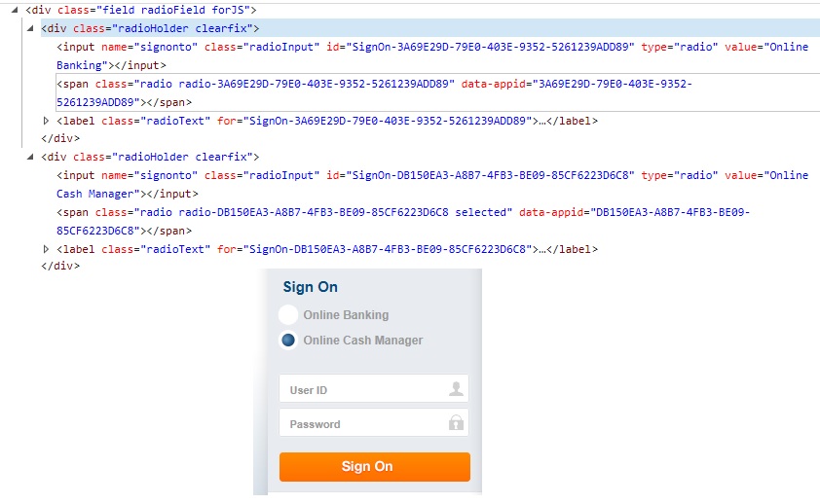Viewport: 820px width, 504px height.
Task: Select the closing div tag of first radioHolder
Action: 60,138
